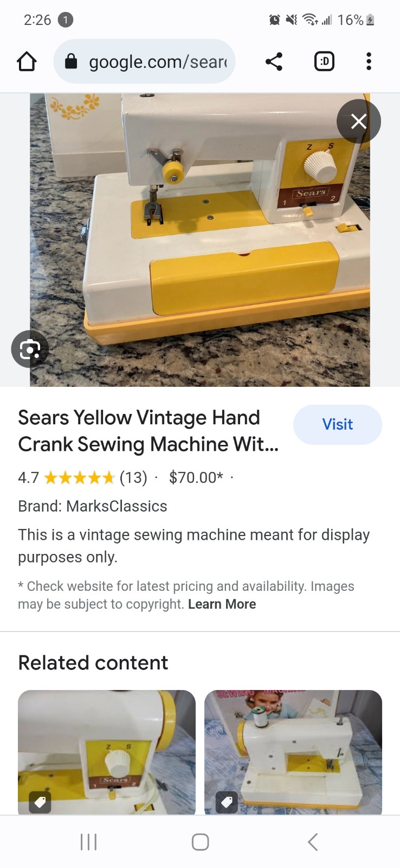The height and width of the screenshot is (868, 400).
Task: Open second related boxed machine thumbnail
Action: [293, 752]
